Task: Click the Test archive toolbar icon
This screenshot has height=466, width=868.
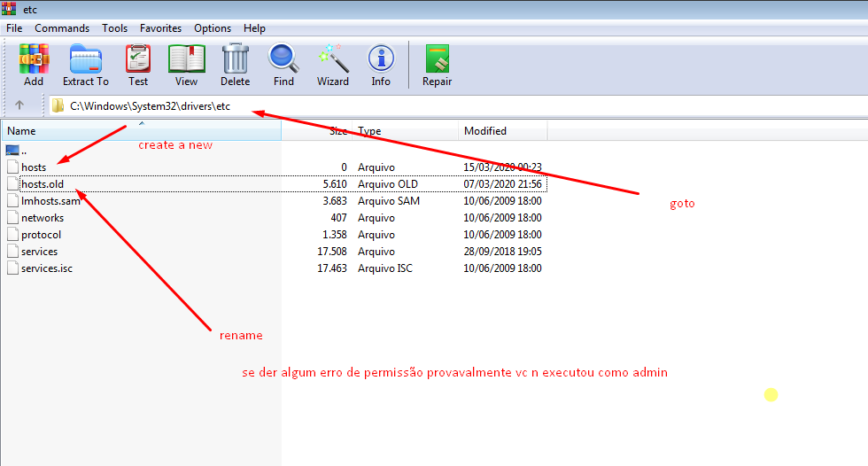Action: pos(138,59)
